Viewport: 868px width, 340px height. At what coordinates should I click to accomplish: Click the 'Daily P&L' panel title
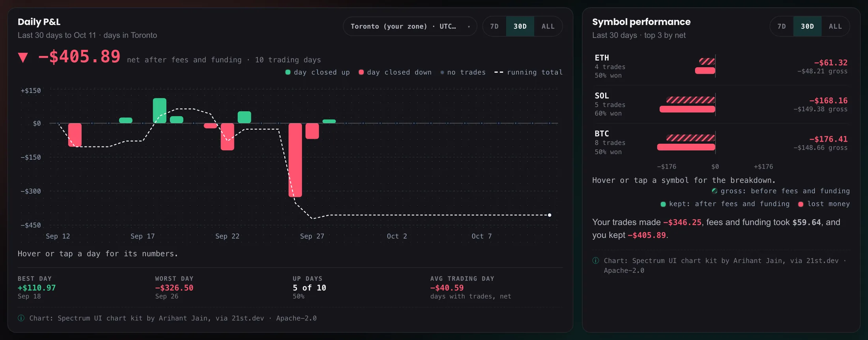tap(39, 22)
